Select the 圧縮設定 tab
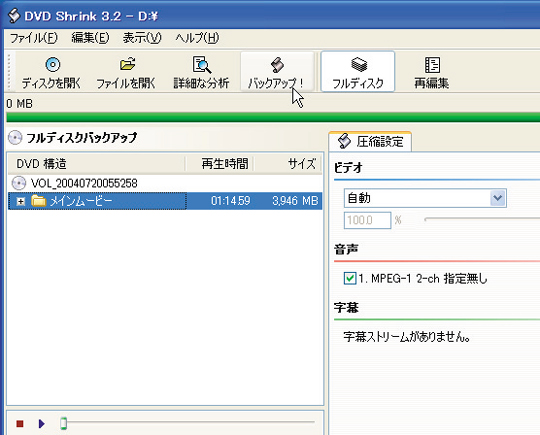This screenshot has height=435, width=540. pos(370,142)
